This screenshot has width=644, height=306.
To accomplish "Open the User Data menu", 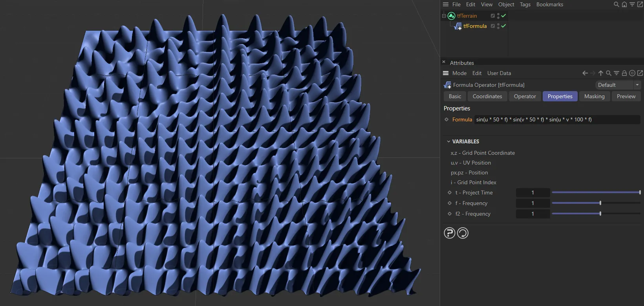I will pyautogui.click(x=499, y=73).
